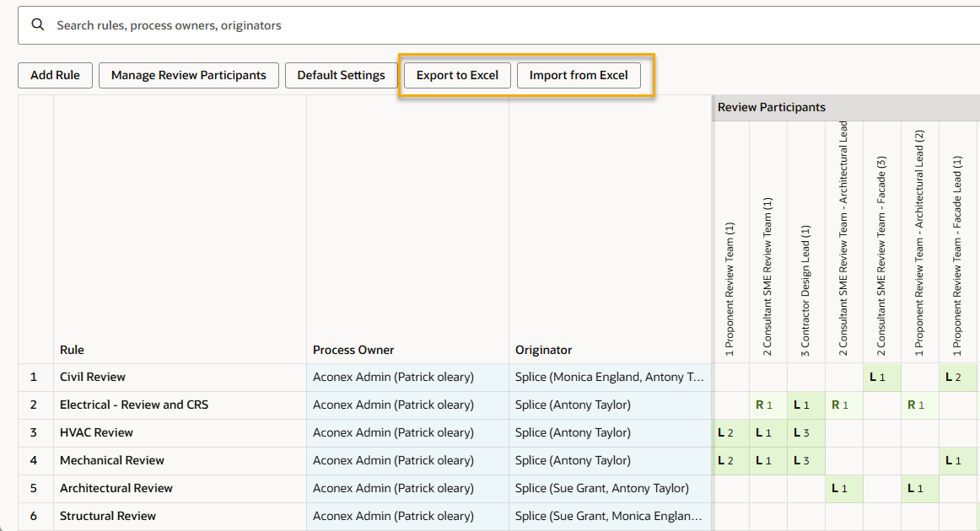Screen dimensions: 980x531
Task: Click the search magnifier icon
Action: click(x=37, y=25)
